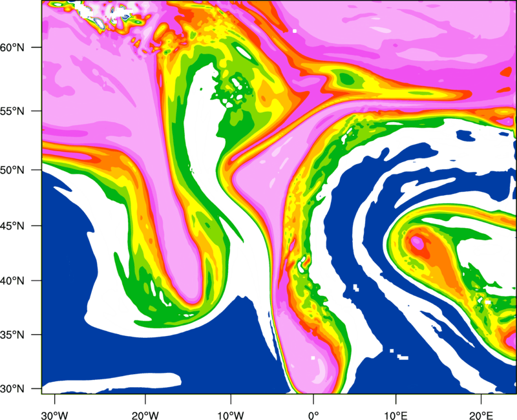Click the 30°W longitude label
Viewport: 517px width, 420px height.
pos(55,415)
